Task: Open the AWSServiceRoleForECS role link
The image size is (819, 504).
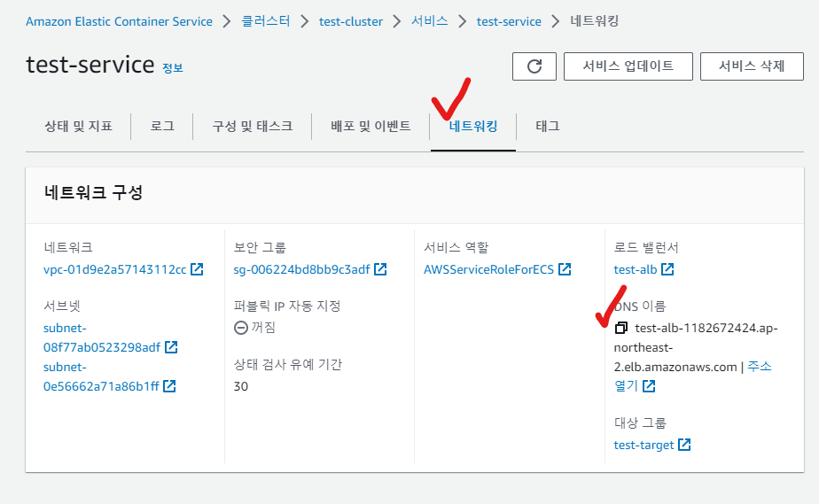Action: pyautogui.click(x=489, y=269)
